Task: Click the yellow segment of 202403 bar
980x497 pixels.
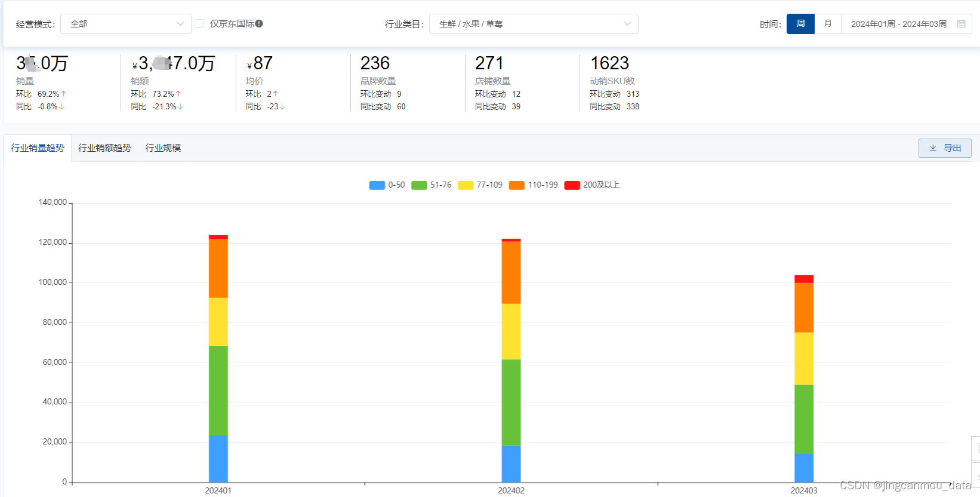Action: pos(804,358)
